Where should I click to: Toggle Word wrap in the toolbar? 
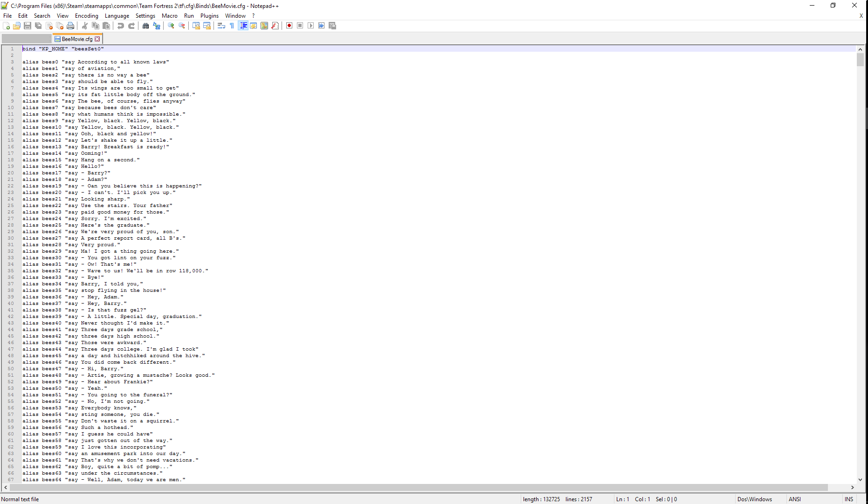tap(221, 26)
